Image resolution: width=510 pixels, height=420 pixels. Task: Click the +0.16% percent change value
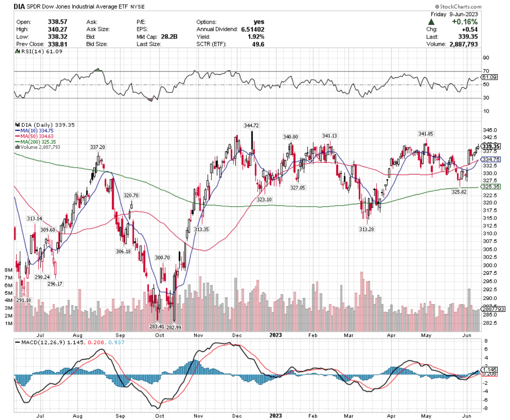(x=464, y=22)
